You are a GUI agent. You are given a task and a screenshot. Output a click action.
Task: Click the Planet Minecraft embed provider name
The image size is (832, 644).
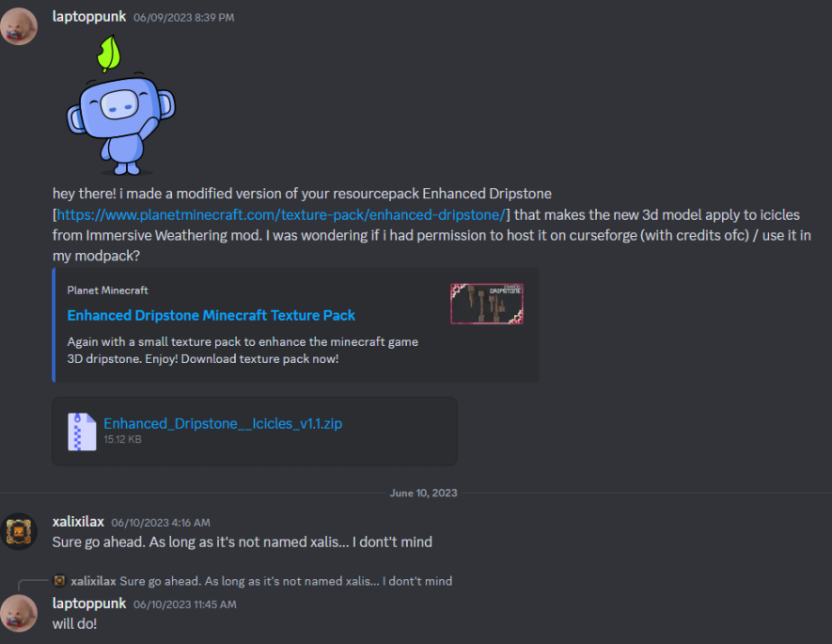point(108,291)
